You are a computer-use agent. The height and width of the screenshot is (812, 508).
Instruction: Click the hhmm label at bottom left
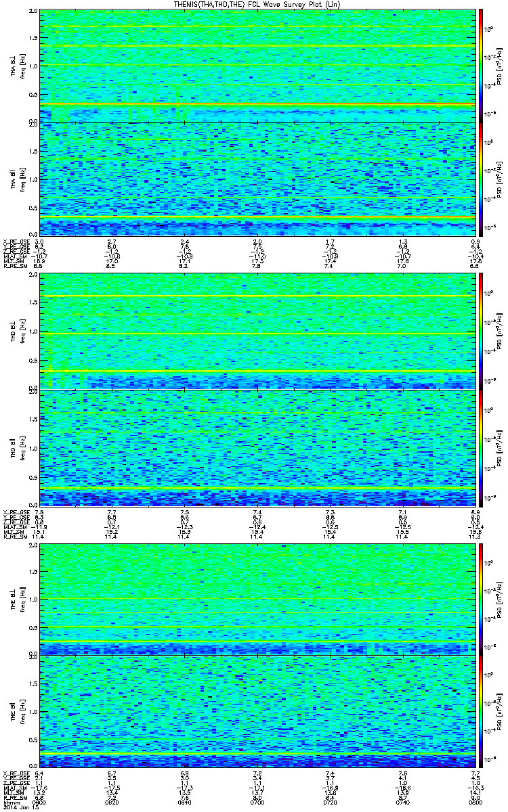pos(9,802)
